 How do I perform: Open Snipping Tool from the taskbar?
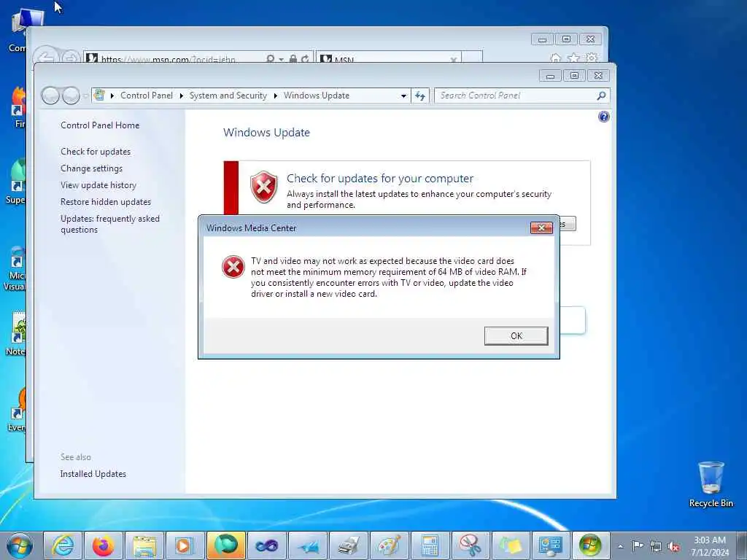(x=471, y=545)
